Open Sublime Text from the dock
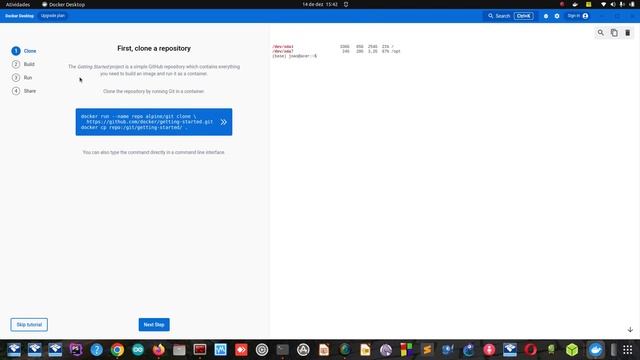 [427, 350]
